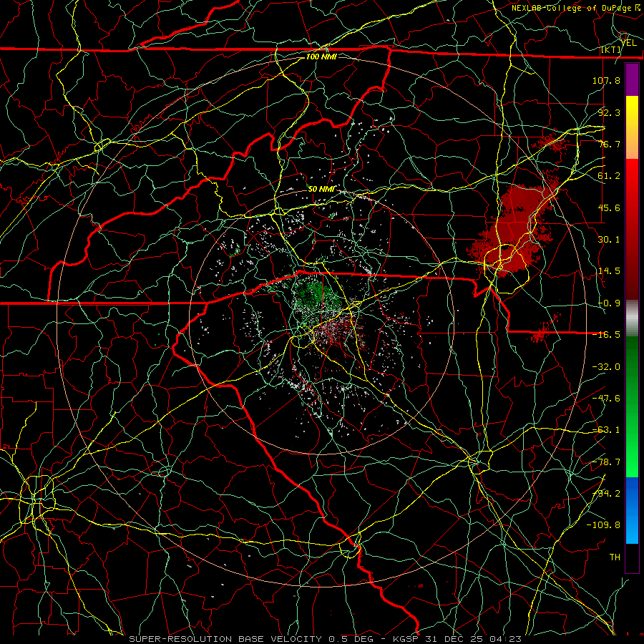Screen dimensions: 644x644
Task: Click the -0.9 scale value
Action: (609, 303)
